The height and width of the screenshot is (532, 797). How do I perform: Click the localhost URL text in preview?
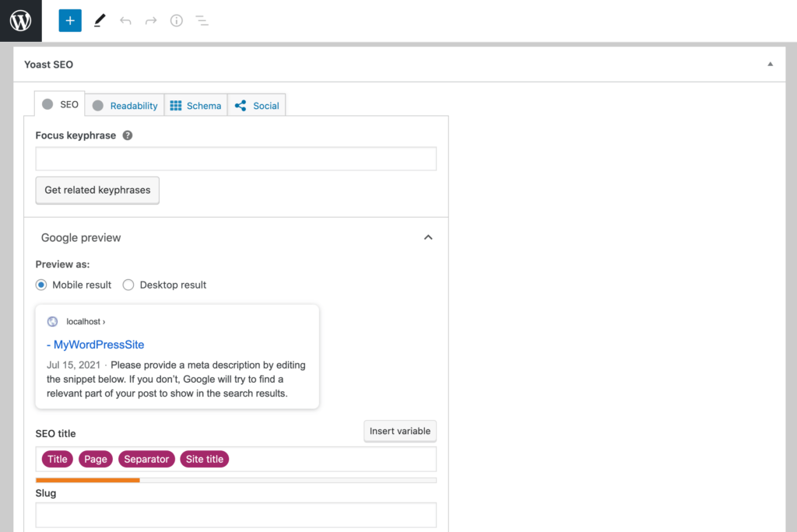(86, 322)
